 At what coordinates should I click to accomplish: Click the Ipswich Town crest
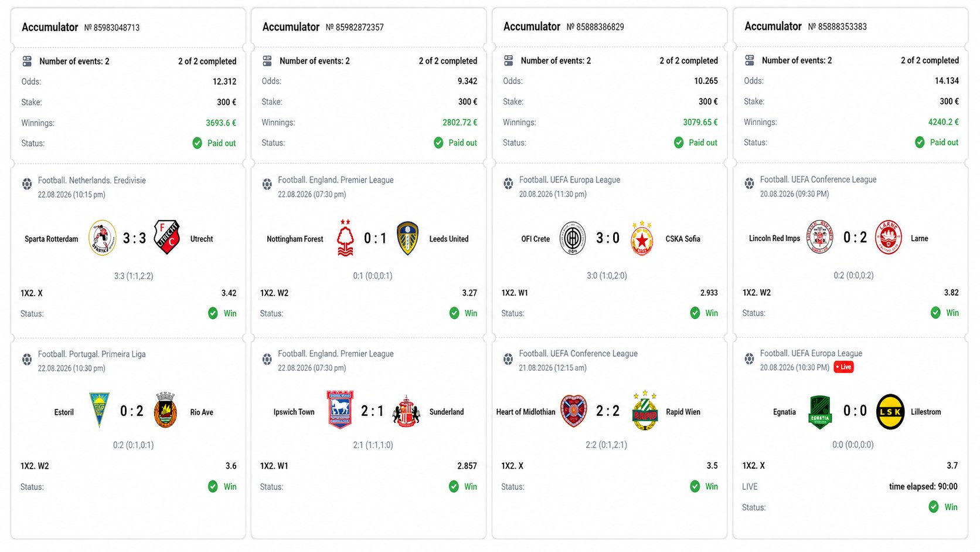point(340,410)
